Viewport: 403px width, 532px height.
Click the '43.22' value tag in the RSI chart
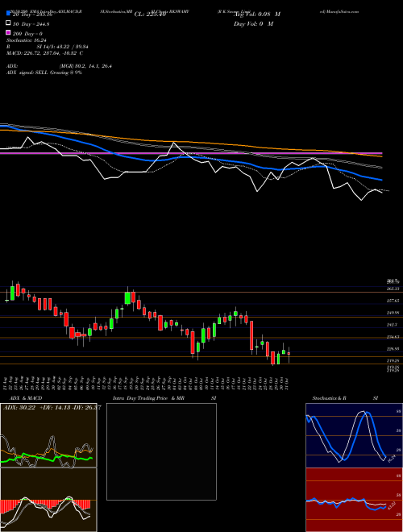click(392, 505)
